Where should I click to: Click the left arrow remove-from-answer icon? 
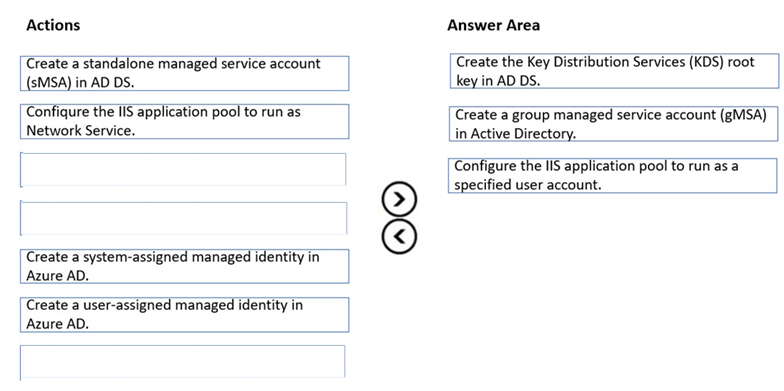click(398, 236)
